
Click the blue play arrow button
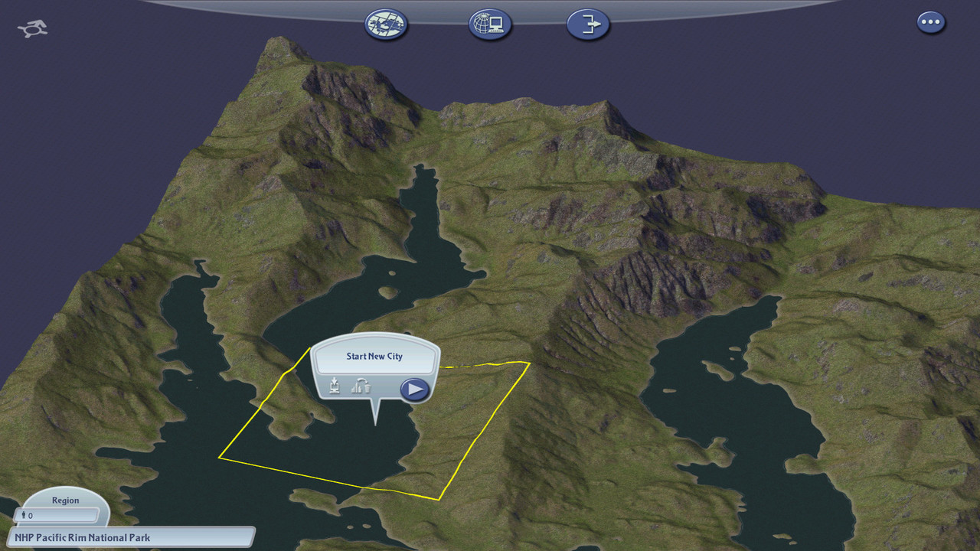(x=414, y=390)
